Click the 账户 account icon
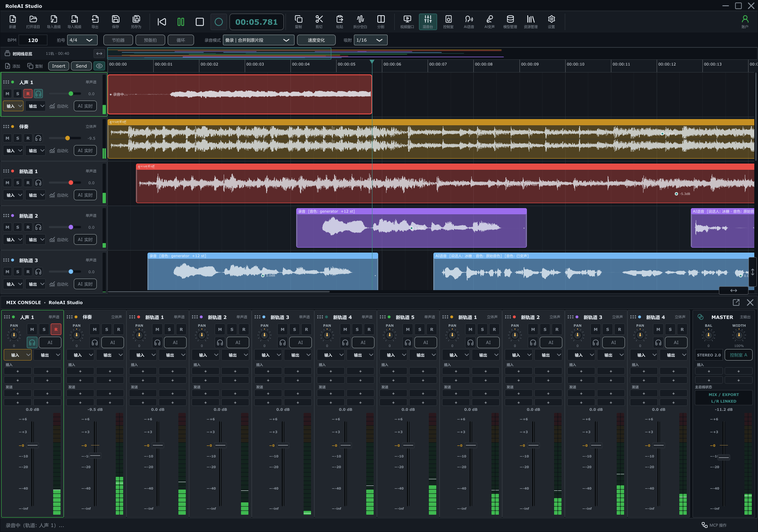Image resolution: width=758 pixels, height=532 pixels. tap(745, 21)
